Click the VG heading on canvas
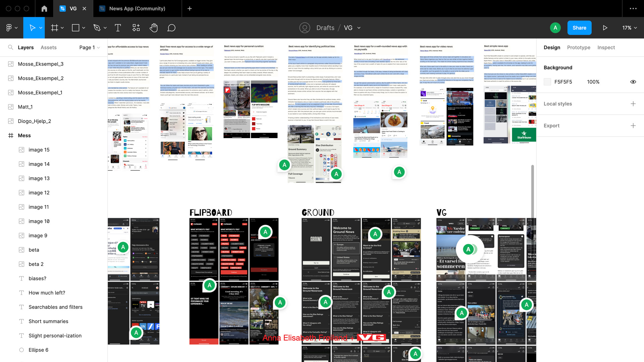 click(441, 213)
